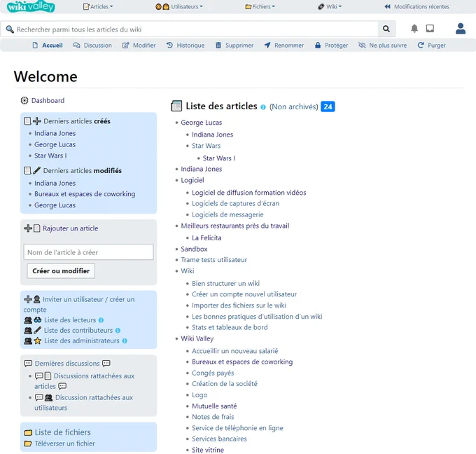Open Service de téléphonie en ligne article
This screenshot has width=476, height=454.
(x=237, y=428)
